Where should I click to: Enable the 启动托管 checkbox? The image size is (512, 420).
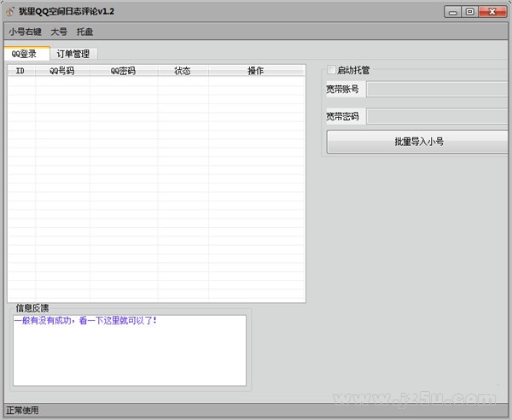click(x=331, y=69)
